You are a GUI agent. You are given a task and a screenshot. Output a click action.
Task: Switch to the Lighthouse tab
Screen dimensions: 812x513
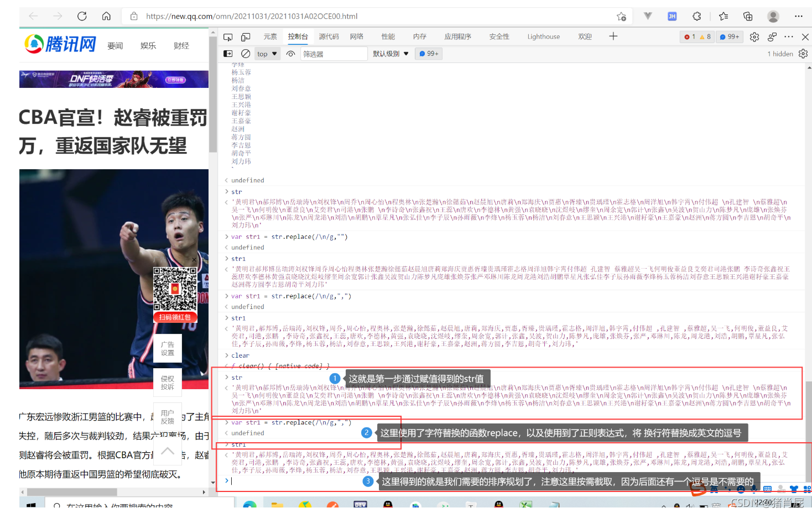pos(543,36)
